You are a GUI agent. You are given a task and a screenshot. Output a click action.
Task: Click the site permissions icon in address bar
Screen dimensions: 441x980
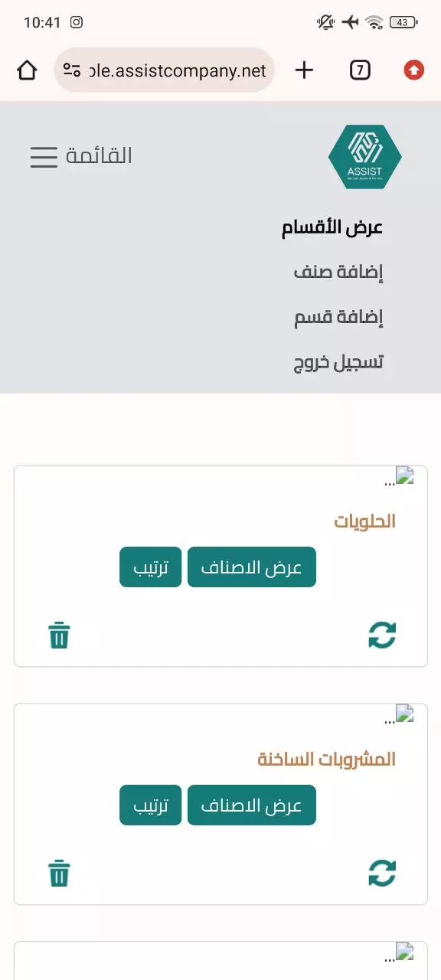pos(73,70)
